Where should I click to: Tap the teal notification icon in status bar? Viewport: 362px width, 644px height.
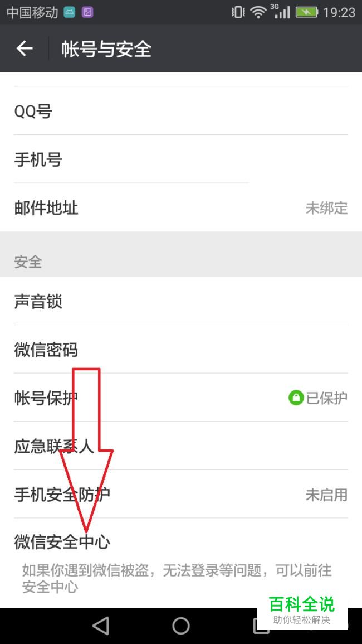[70, 12]
